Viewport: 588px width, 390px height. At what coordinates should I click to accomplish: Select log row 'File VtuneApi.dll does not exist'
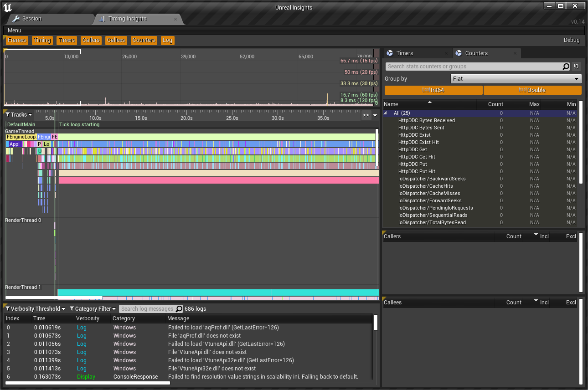pyautogui.click(x=189, y=352)
